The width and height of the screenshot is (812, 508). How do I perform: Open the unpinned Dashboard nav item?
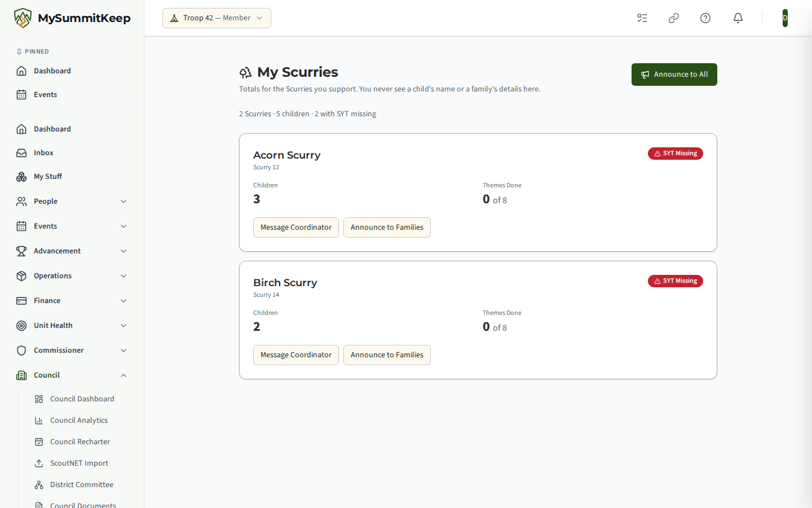click(x=72, y=129)
